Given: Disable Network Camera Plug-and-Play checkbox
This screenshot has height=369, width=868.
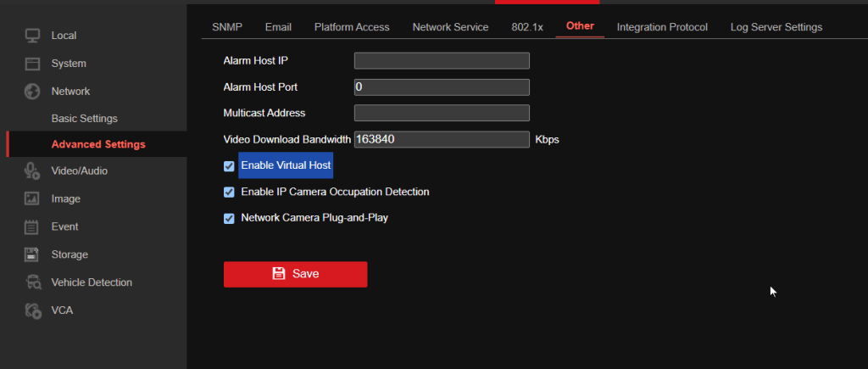Looking at the screenshot, I should 229,218.
